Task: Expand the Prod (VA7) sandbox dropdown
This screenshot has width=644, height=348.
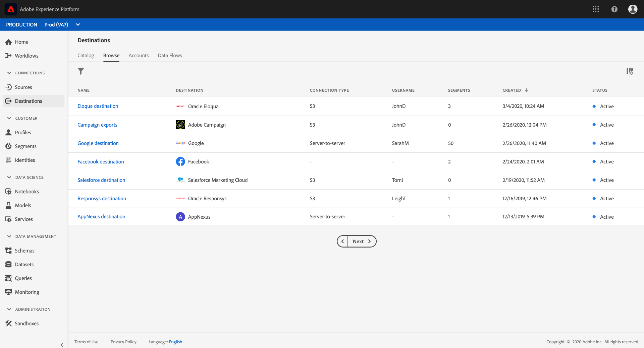Action: tap(78, 24)
